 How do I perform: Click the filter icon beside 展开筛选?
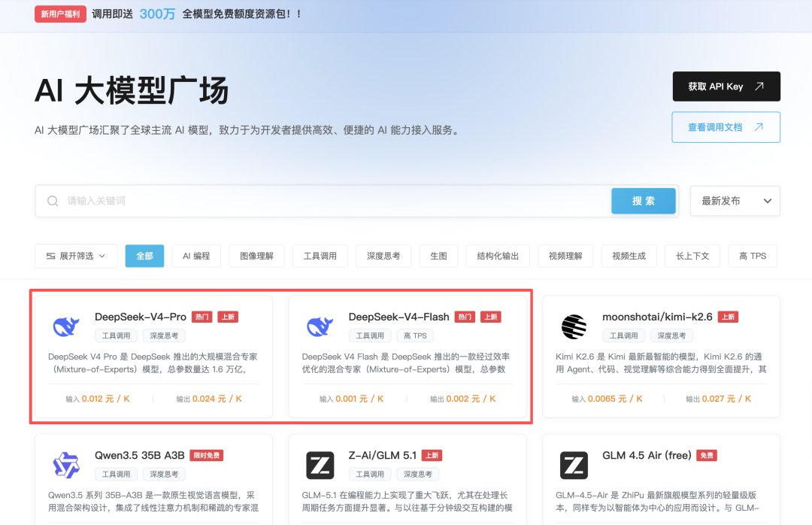point(51,256)
